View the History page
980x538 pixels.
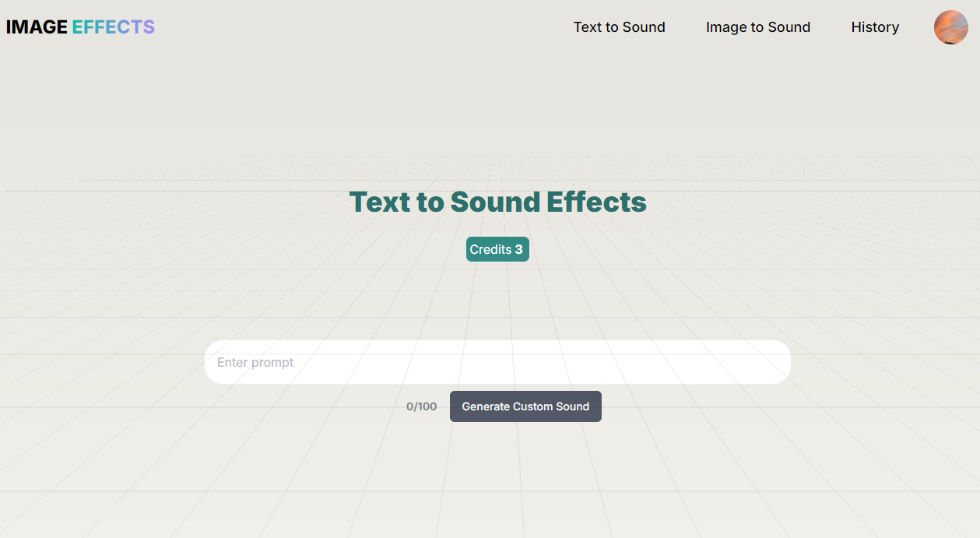(x=875, y=27)
